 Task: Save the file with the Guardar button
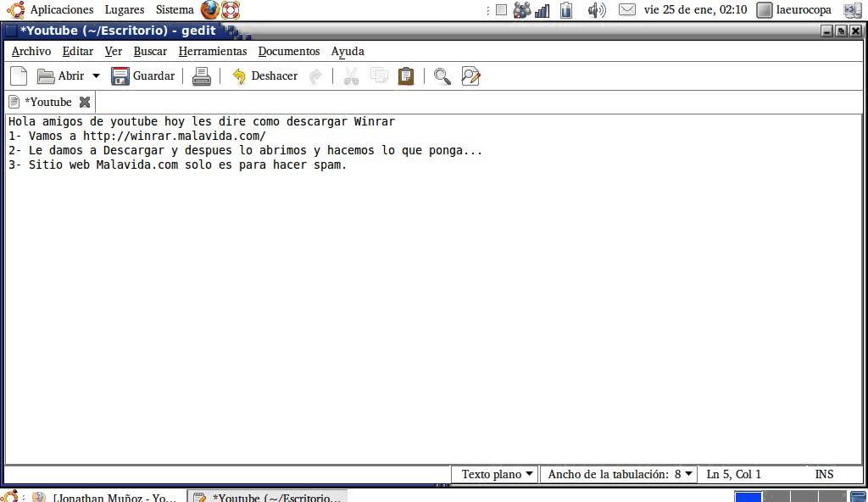pyautogui.click(x=142, y=76)
